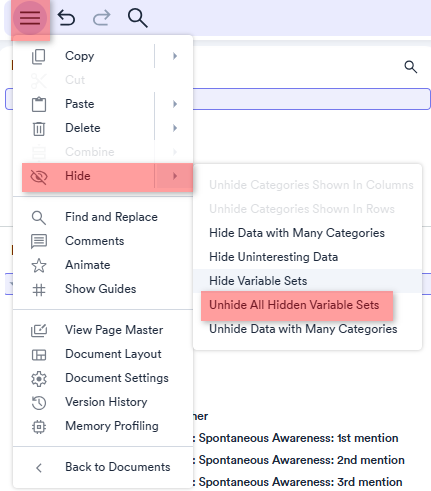
Task: Click the Animate star icon
Action: point(39,265)
